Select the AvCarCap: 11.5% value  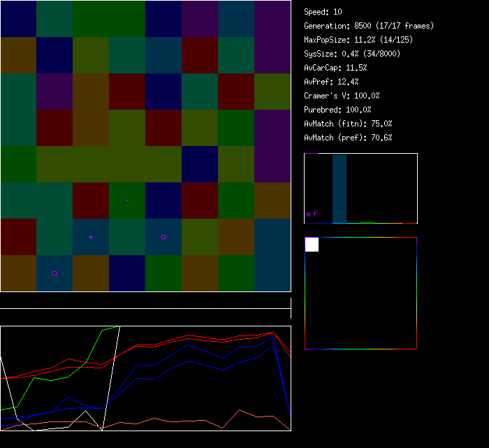(x=335, y=68)
